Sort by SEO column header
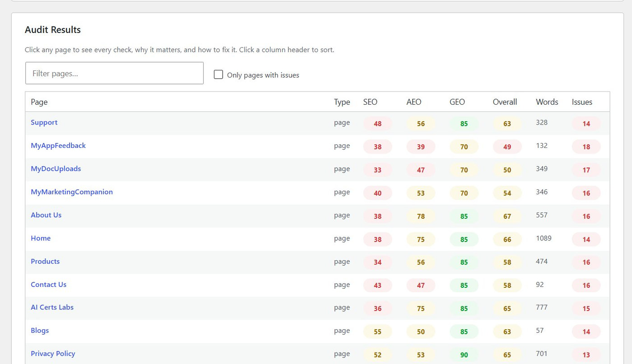 [370, 102]
